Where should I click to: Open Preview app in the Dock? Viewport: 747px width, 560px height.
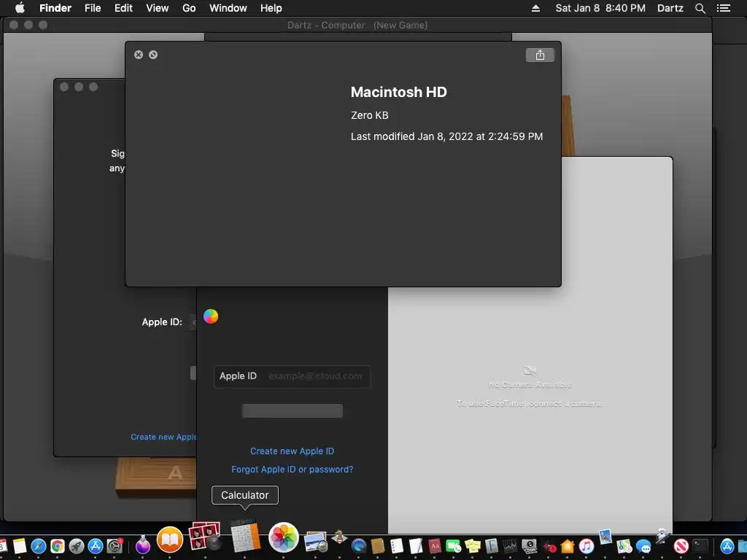coord(315,542)
